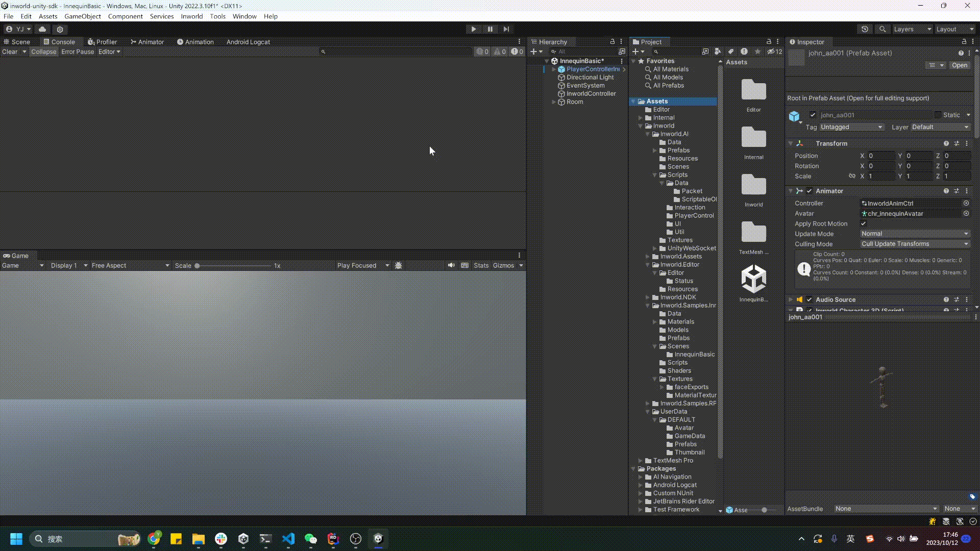Screen dimensions: 980x551
Task: Toggle Audio Source enabled checkbox
Action: 809,299
